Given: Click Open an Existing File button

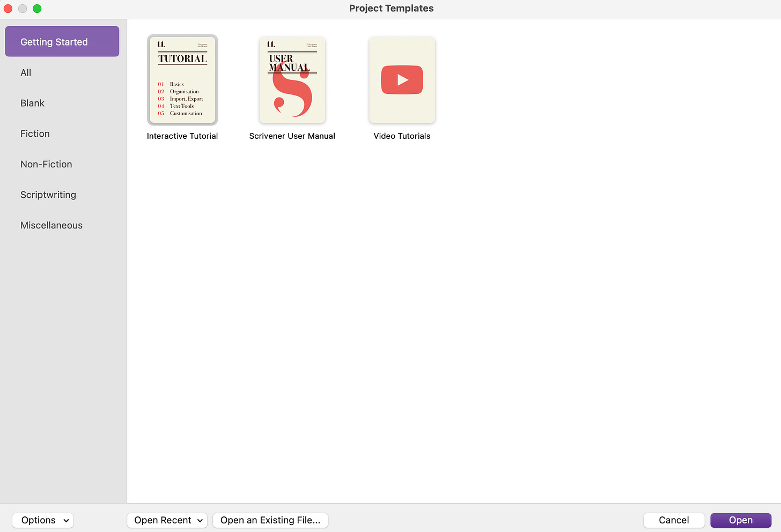Looking at the screenshot, I should (270, 520).
